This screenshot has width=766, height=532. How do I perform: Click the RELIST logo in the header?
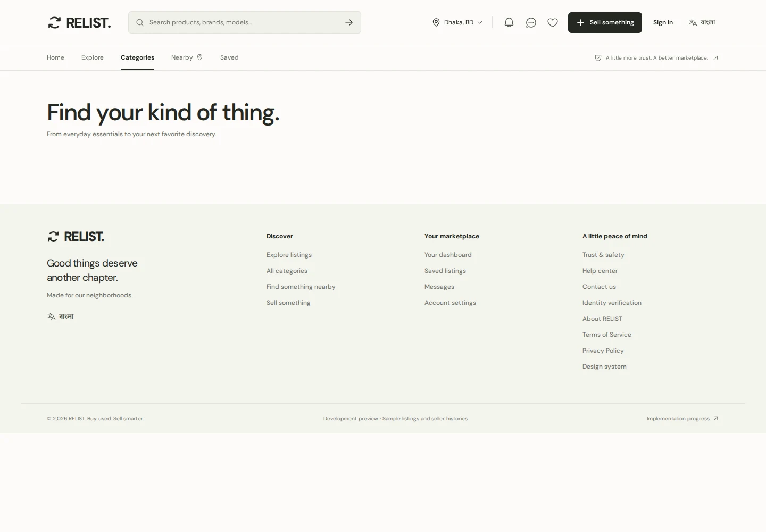click(x=79, y=22)
